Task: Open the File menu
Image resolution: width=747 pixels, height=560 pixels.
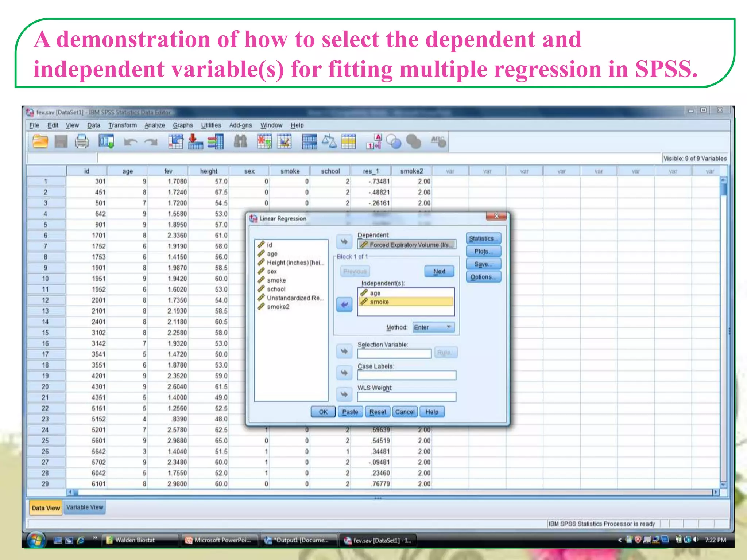Action: [34, 125]
